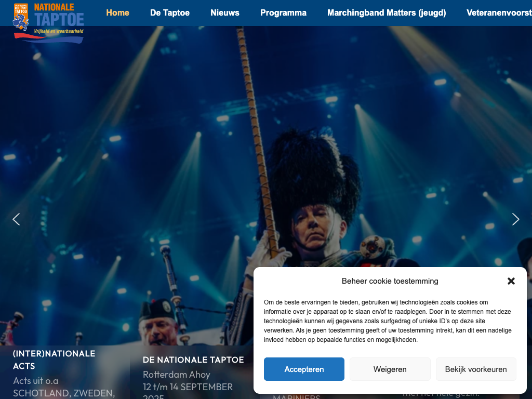Image resolution: width=532 pixels, height=399 pixels.
Task: Accept cookies with Accepteren button
Action: point(304,369)
